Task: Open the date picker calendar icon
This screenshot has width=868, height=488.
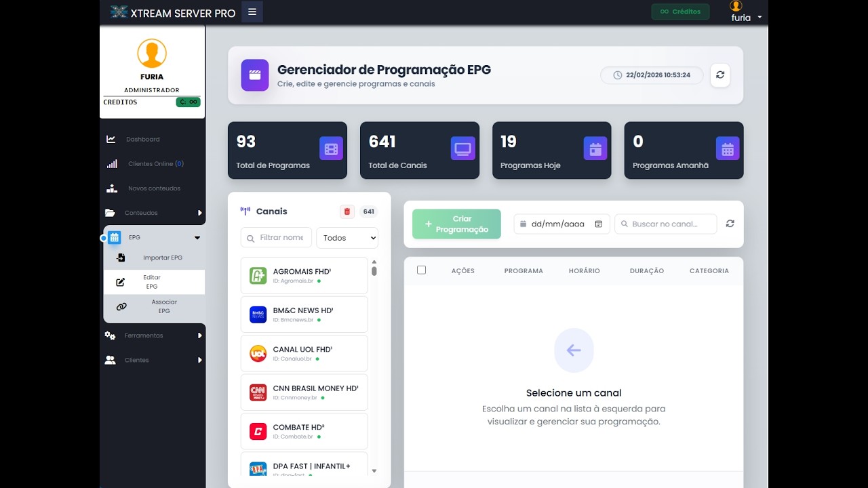Action: point(599,224)
